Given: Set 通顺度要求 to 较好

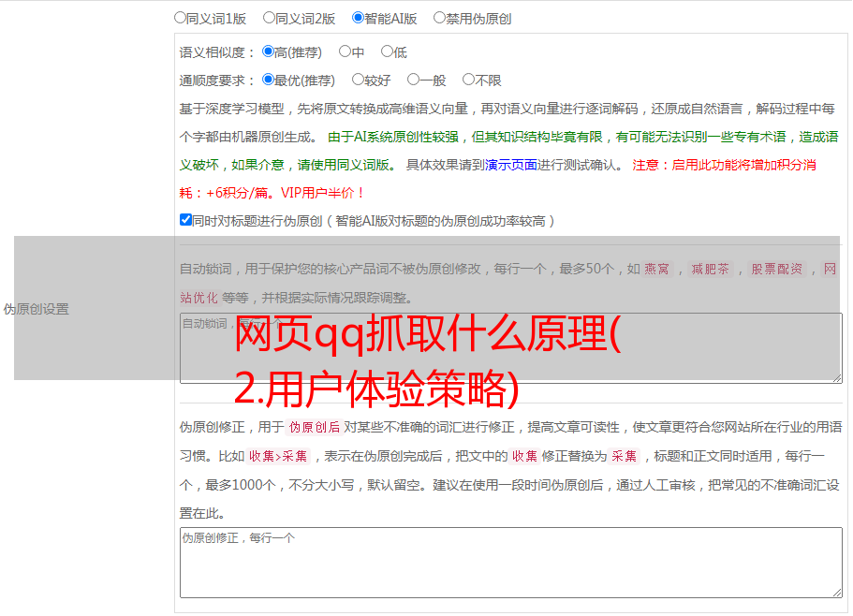Looking at the screenshot, I should 358,80.
